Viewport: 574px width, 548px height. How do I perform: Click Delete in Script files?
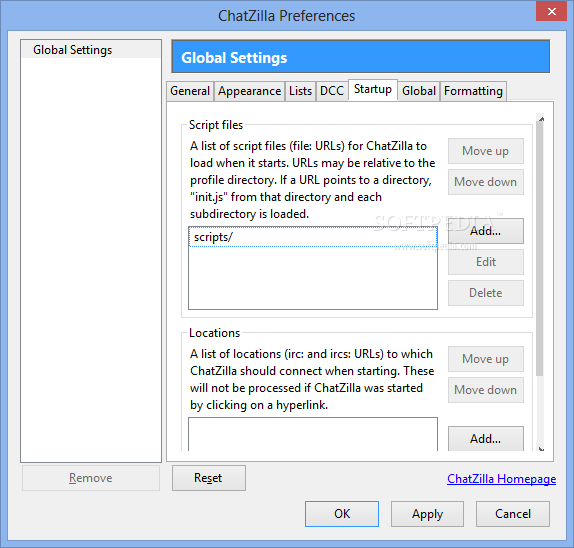(x=485, y=293)
